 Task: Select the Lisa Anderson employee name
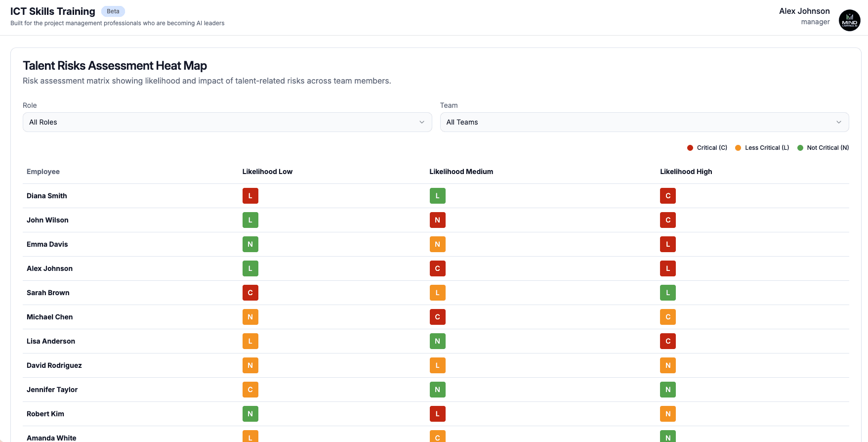coord(51,341)
